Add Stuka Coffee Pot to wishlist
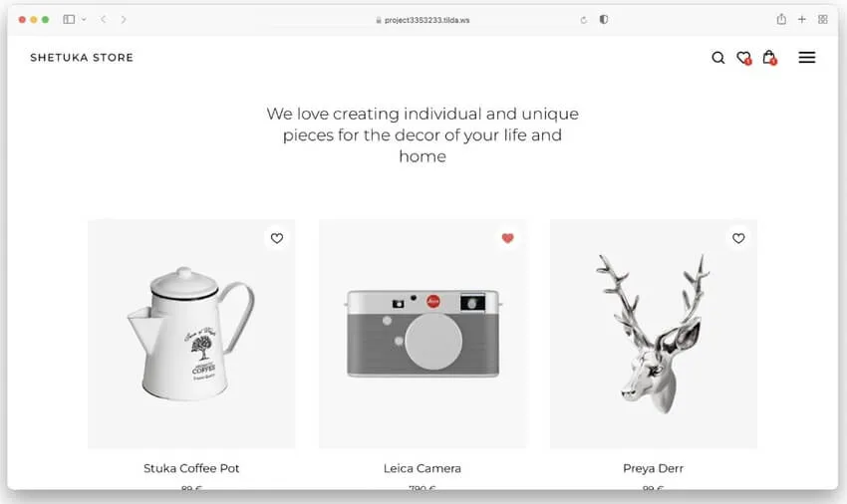The height and width of the screenshot is (504, 847). coord(277,238)
